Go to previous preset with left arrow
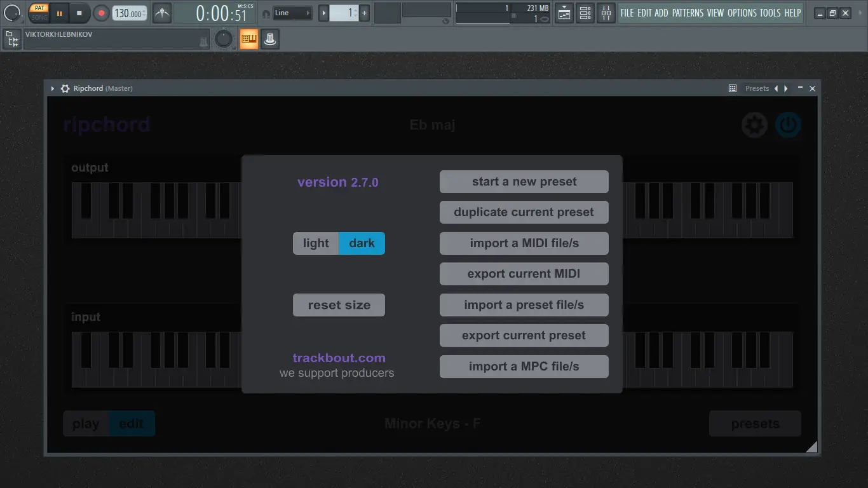 (776, 89)
